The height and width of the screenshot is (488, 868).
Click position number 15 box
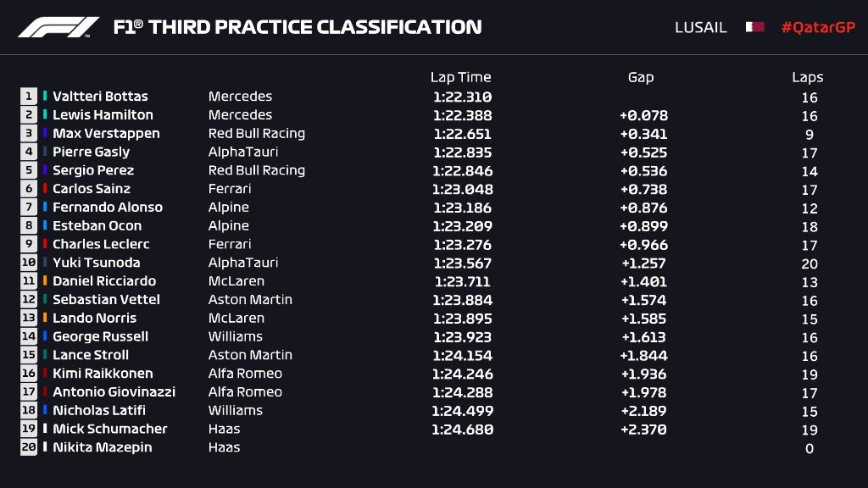click(29, 355)
